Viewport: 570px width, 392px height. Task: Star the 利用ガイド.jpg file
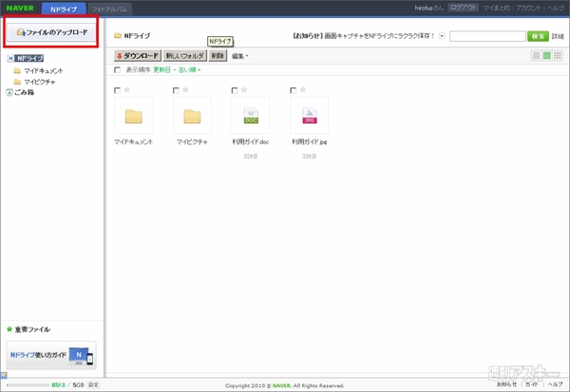click(x=303, y=89)
